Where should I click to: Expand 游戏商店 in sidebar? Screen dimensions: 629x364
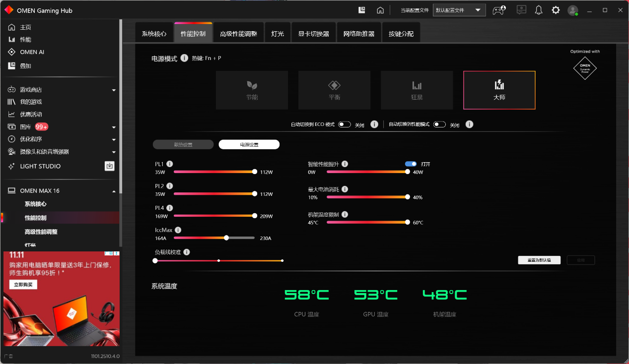(114, 90)
